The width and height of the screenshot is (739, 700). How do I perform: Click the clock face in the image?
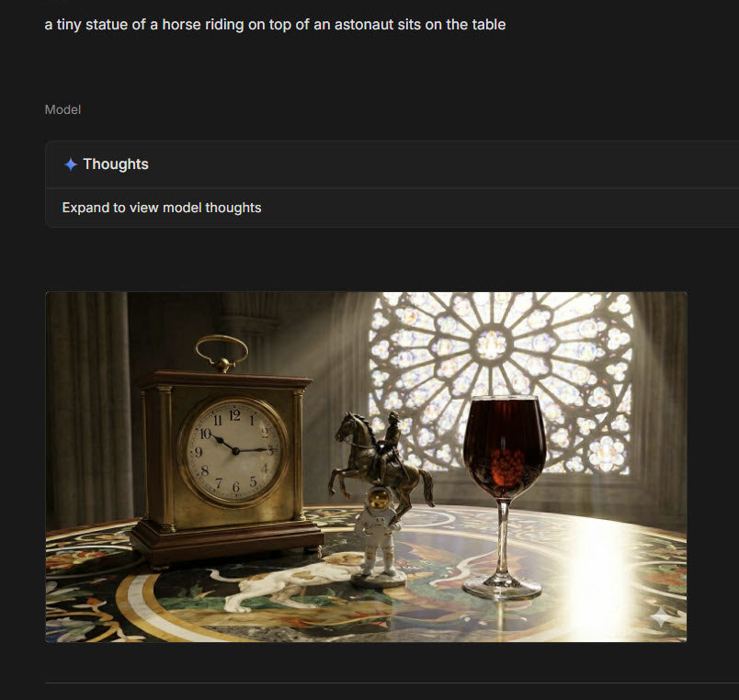[233, 451]
